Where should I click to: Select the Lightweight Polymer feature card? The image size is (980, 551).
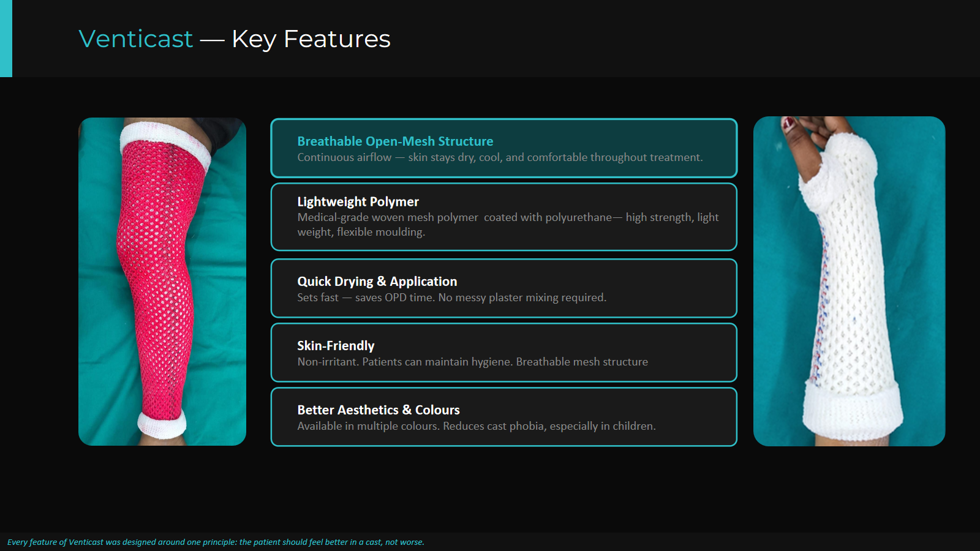point(504,217)
